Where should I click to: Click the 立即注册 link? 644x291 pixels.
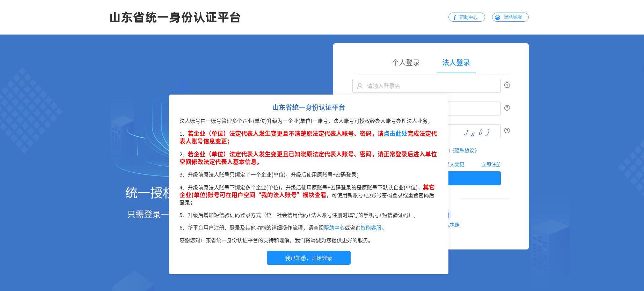click(491, 164)
